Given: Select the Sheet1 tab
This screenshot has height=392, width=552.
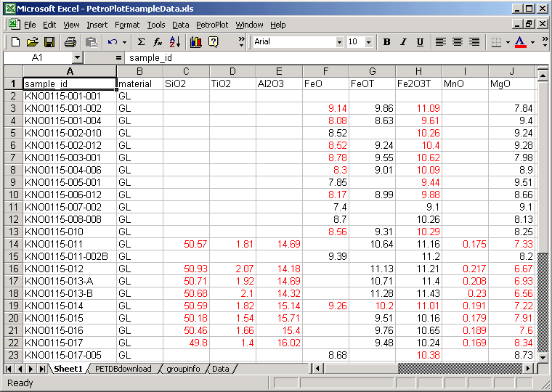Looking at the screenshot, I should coord(68,369).
